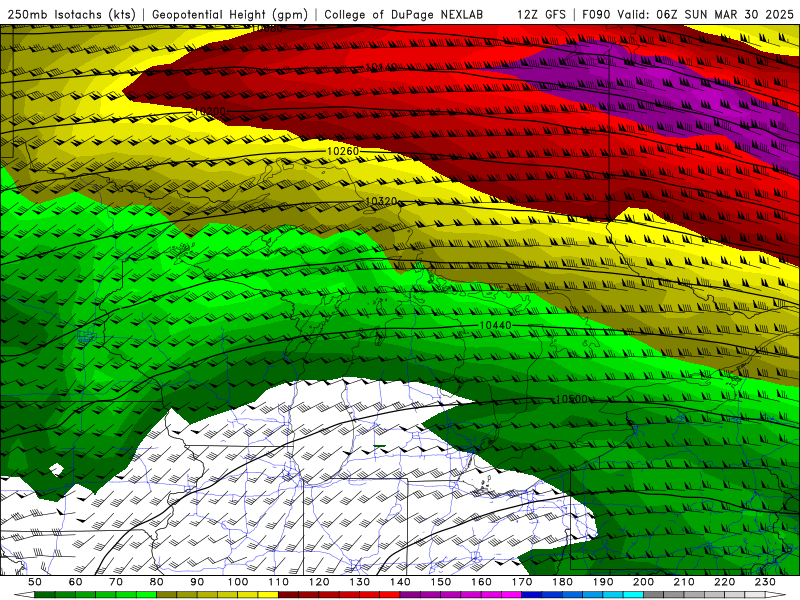The image size is (800, 600).
Task: Click the 50 value on color bar
Action: pyautogui.click(x=35, y=582)
